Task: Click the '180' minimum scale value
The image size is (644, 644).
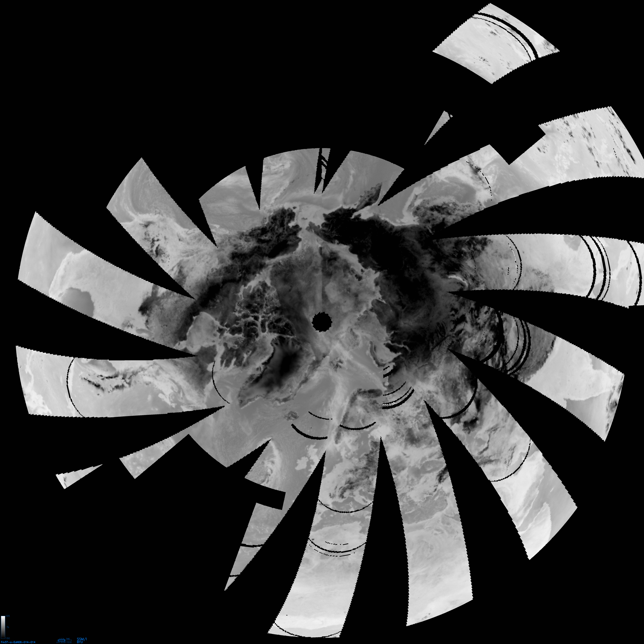Action: point(8,638)
